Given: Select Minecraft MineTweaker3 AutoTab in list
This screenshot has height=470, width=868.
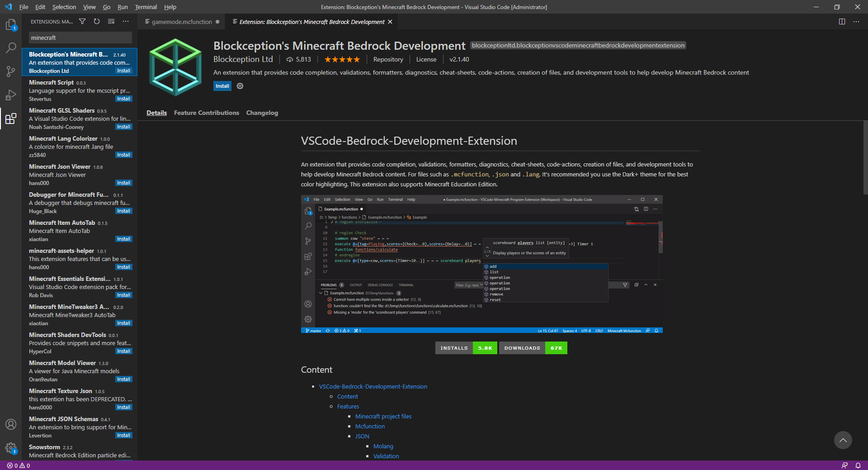Looking at the screenshot, I should [x=80, y=315].
